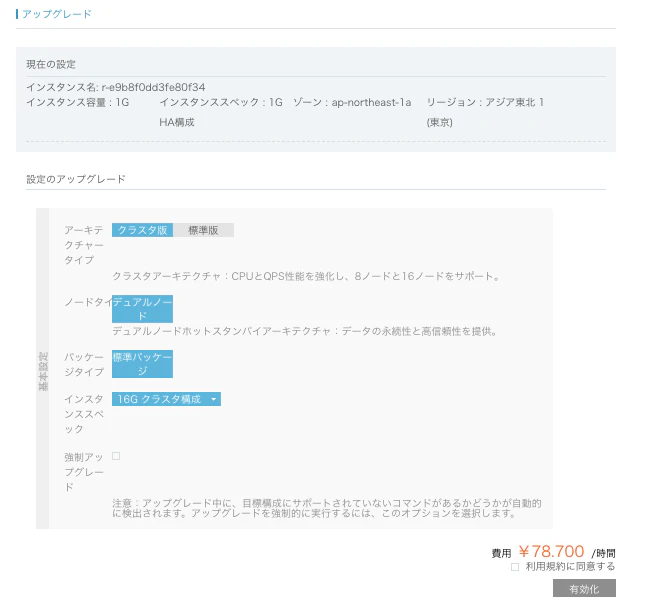The width and height of the screenshot is (656, 611).
Task: Click the HA構成 text
Action: click(x=177, y=122)
